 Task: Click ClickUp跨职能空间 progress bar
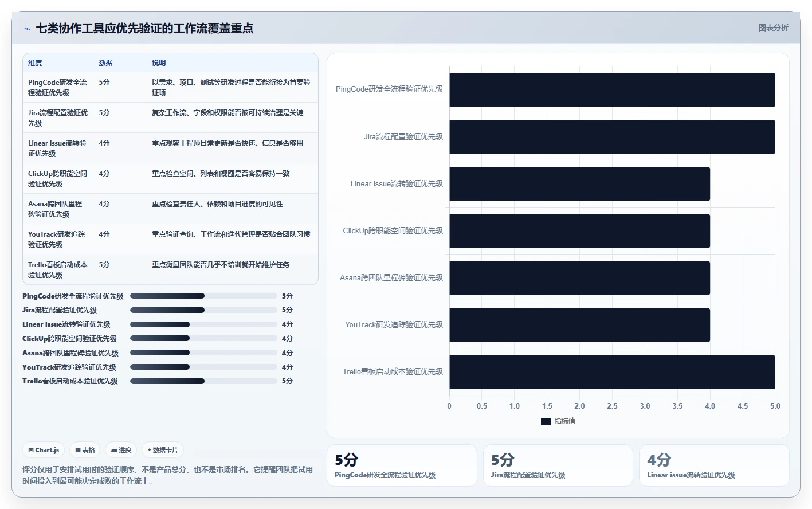(x=203, y=339)
